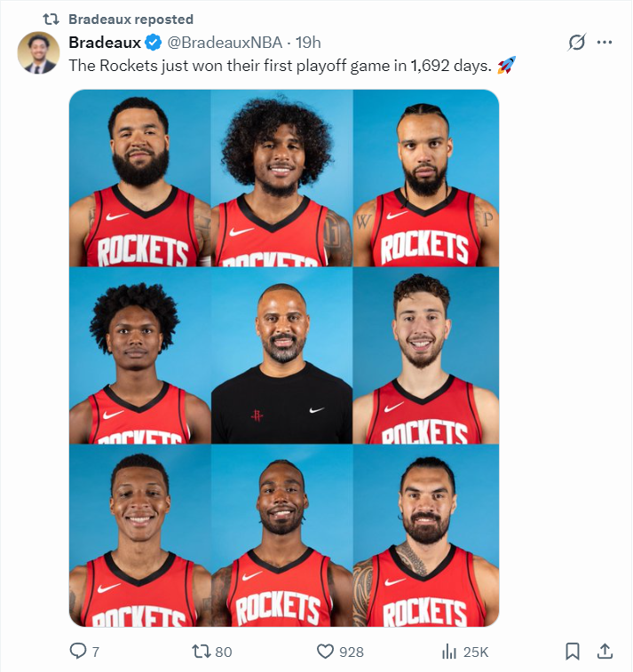Screen dimensions: 633x672
Task: Visit the @BradeauxNBA handle link
Action: (225, 43)
